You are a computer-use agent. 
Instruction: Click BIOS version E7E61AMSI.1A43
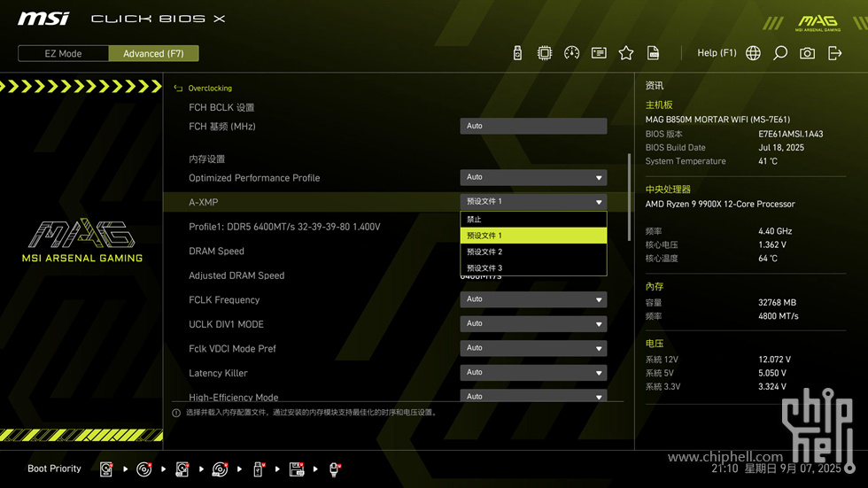pyautogui.click(x=790, y=134)
